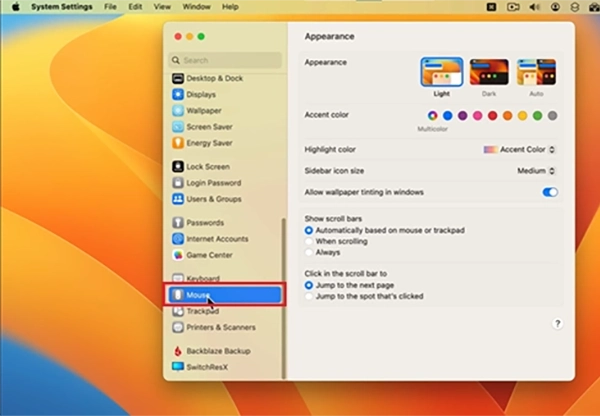Click the volume icon in menu bar
The image size is (600, 416).
pyautogui.click(x=534, y=7)
